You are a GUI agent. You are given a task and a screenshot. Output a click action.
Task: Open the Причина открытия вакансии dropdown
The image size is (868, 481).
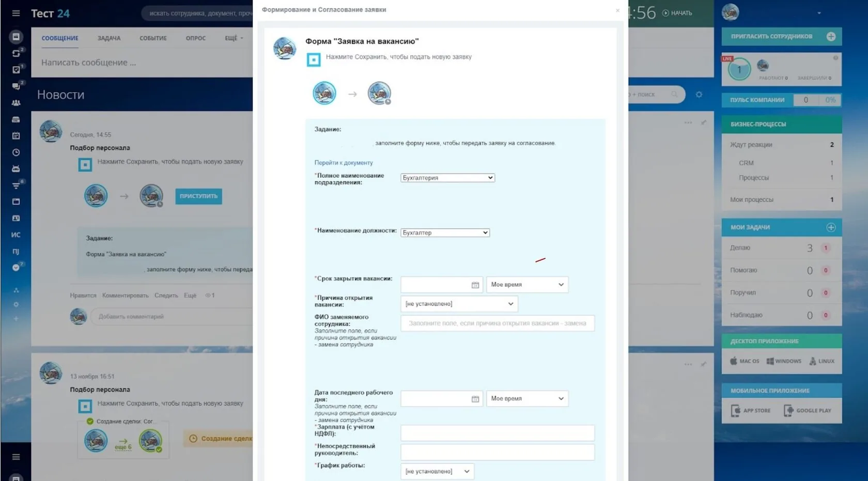point(459,304)
